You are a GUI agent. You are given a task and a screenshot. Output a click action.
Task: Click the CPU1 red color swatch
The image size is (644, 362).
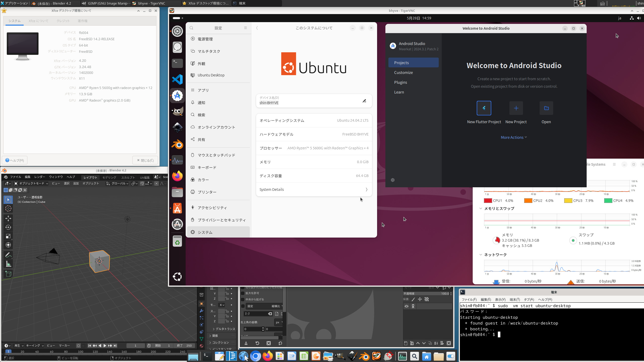(488, 201)
